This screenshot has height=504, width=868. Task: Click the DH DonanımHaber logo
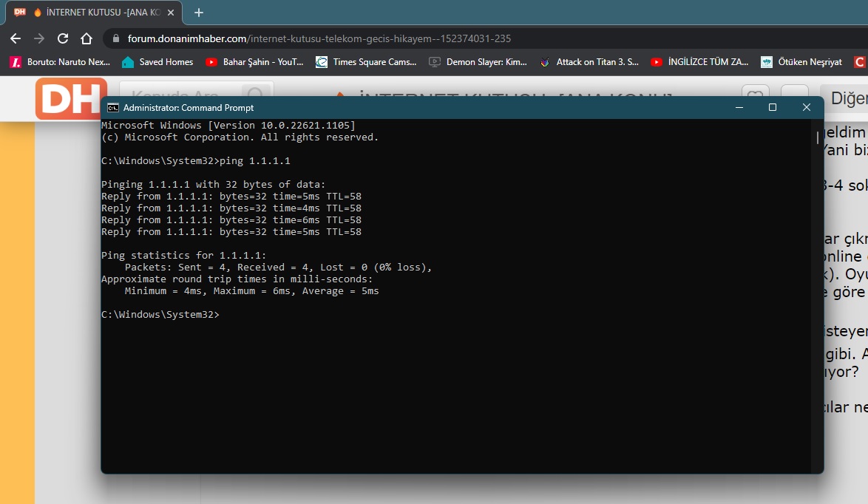pos(72,98)
